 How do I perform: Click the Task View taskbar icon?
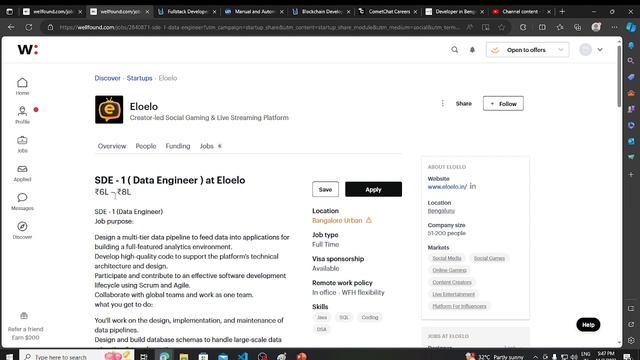click(144, 356)
